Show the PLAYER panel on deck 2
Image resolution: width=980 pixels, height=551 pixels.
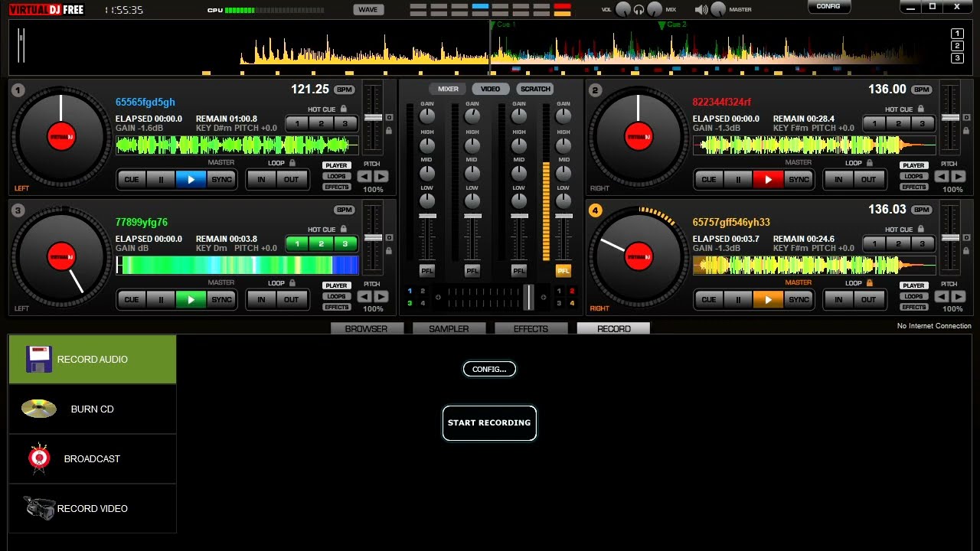[x=913, y=165]
